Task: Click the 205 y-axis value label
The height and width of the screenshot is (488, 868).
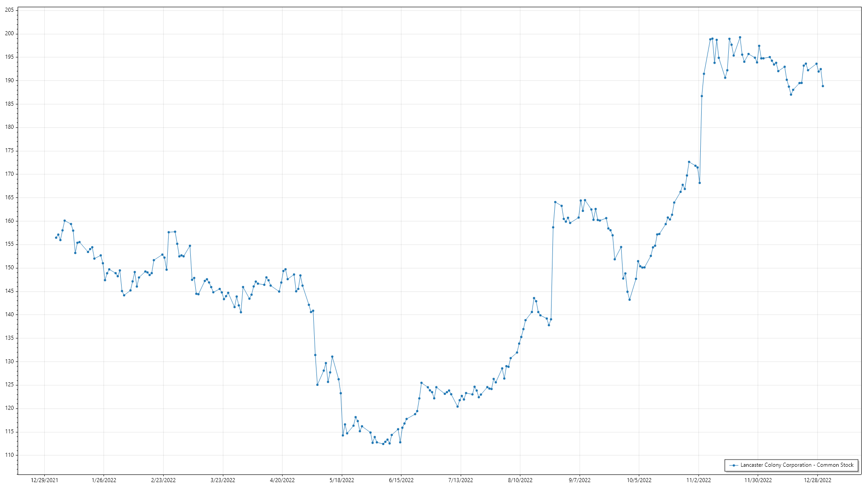Action: 9,10
